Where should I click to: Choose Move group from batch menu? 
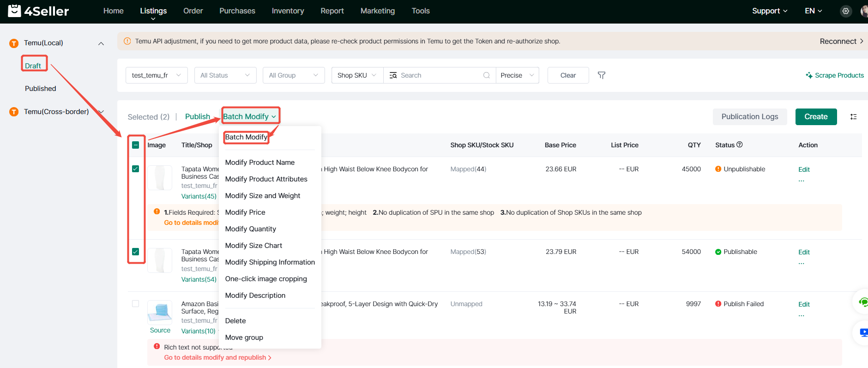pyautogui.click(x=244, y=338)
